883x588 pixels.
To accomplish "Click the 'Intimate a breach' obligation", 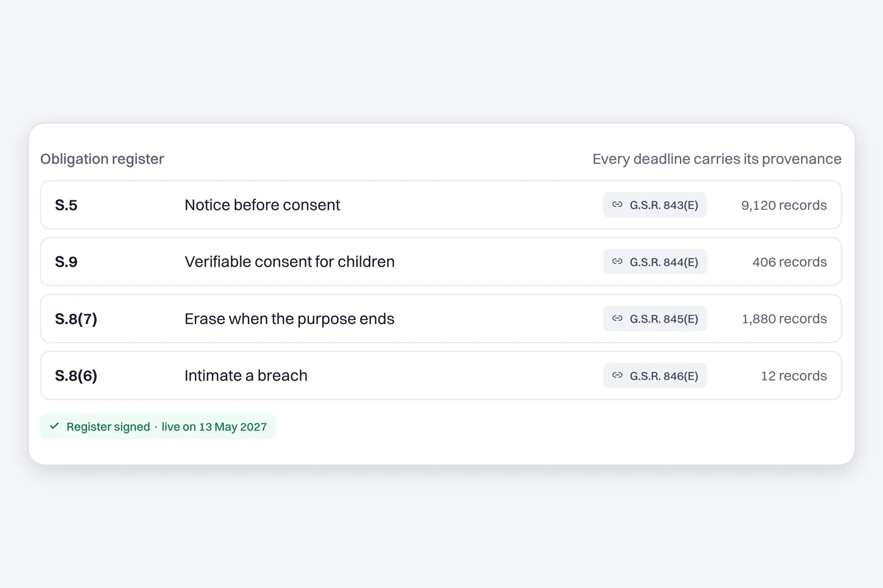I will (246, 376).
